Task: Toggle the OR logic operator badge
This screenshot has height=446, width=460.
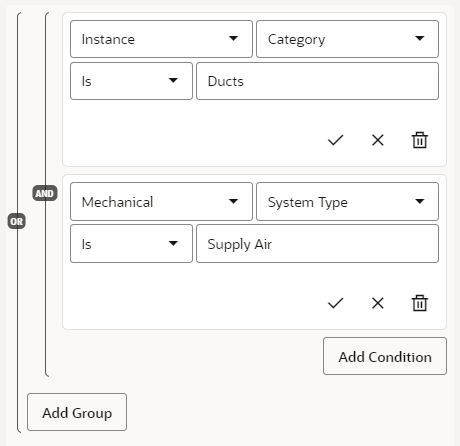Action: point(17,221)
